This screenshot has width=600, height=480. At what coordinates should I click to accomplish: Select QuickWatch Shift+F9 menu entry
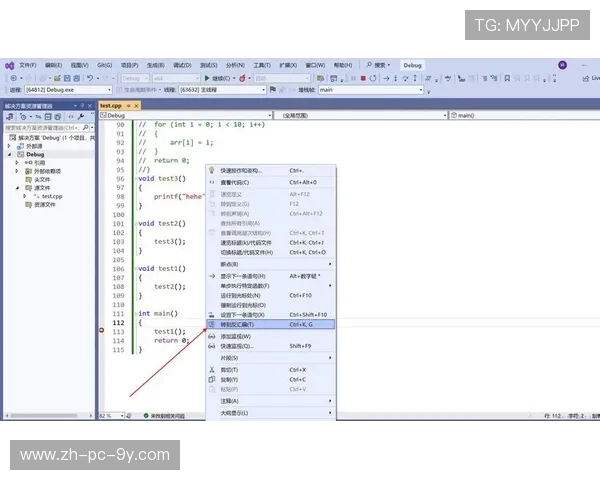coord(271,346)
